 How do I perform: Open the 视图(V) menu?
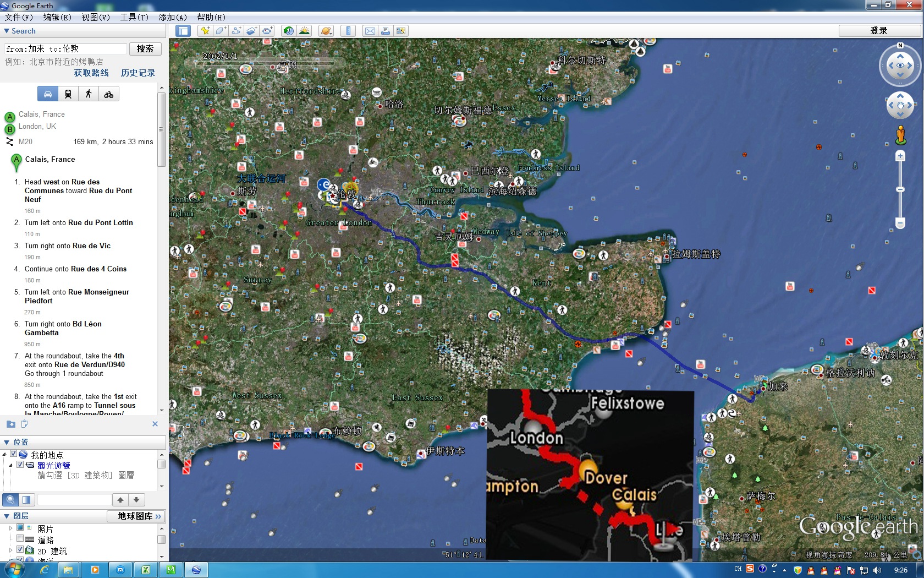96,17
